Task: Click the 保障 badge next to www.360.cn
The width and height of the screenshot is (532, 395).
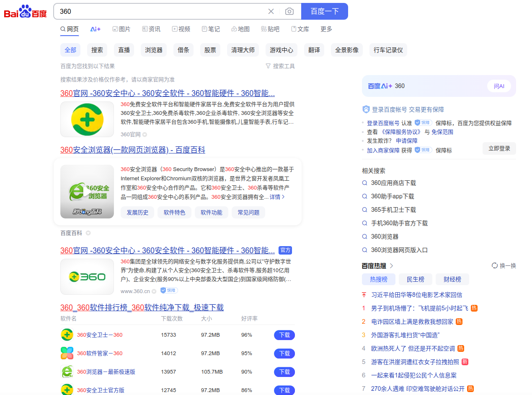Action: pos(169,291)
